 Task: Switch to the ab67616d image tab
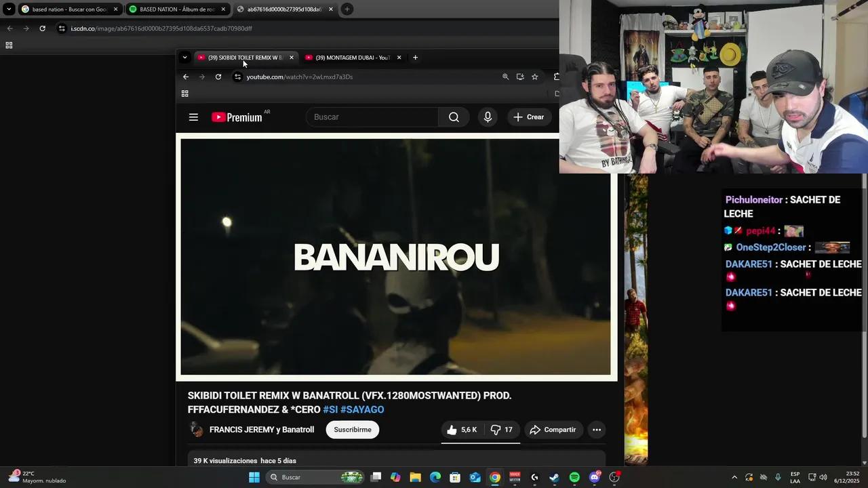point(285,9)
